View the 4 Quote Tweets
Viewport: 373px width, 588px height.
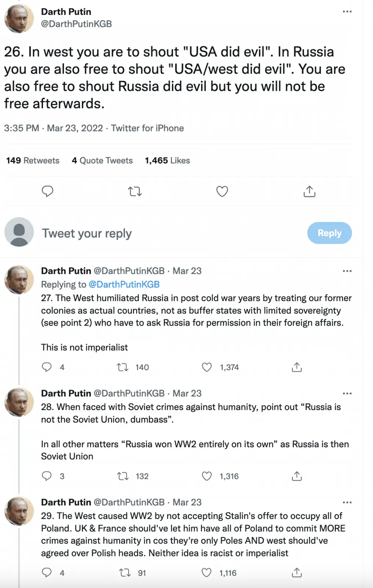pyautogui.click(x=102, y=161)
